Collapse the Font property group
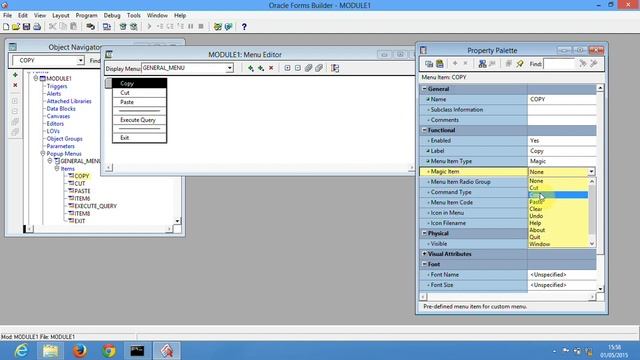The width and height of the screenshot is (640, 360). tap(424, 264)
